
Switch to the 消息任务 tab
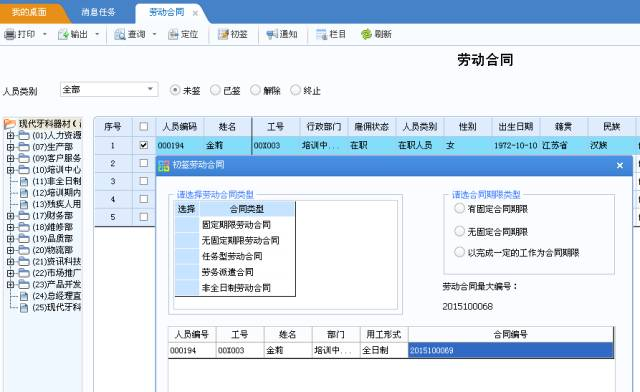(x=98, y=12)
